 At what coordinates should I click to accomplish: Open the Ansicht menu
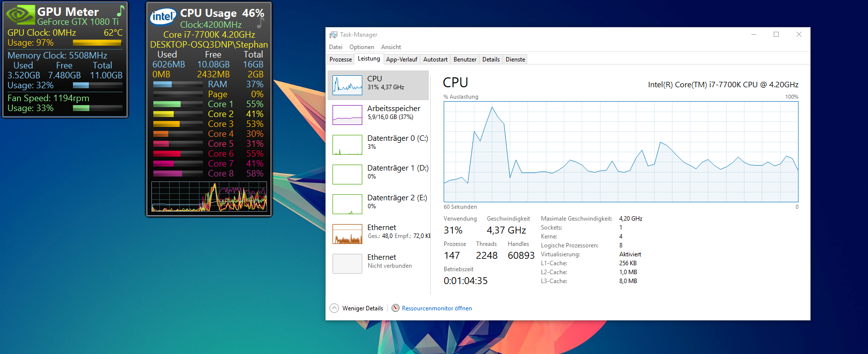[x=391, y=47]
